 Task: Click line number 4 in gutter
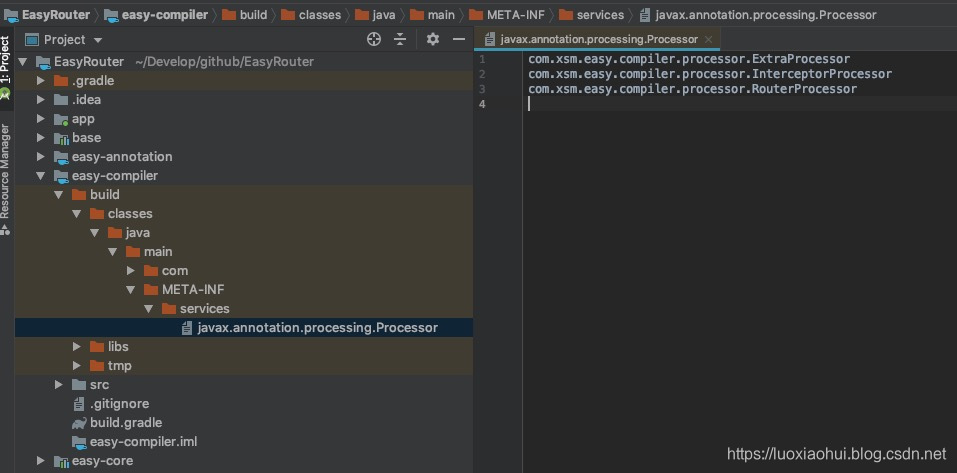(x=482, y=104)
